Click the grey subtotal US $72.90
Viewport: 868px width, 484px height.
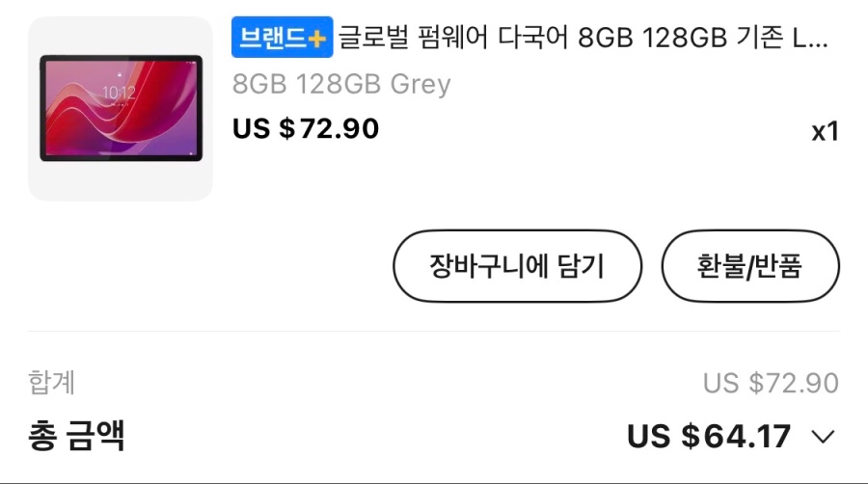(x=771, y=383)
